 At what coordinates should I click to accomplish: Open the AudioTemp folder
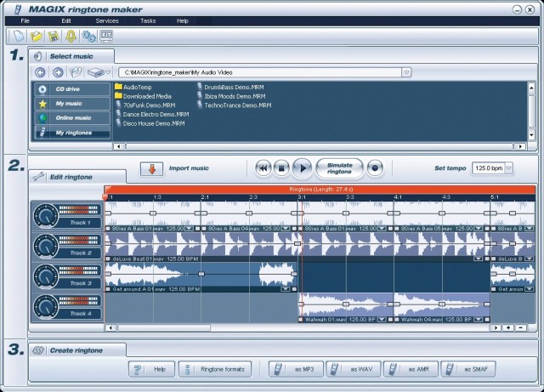pos(133,87)
